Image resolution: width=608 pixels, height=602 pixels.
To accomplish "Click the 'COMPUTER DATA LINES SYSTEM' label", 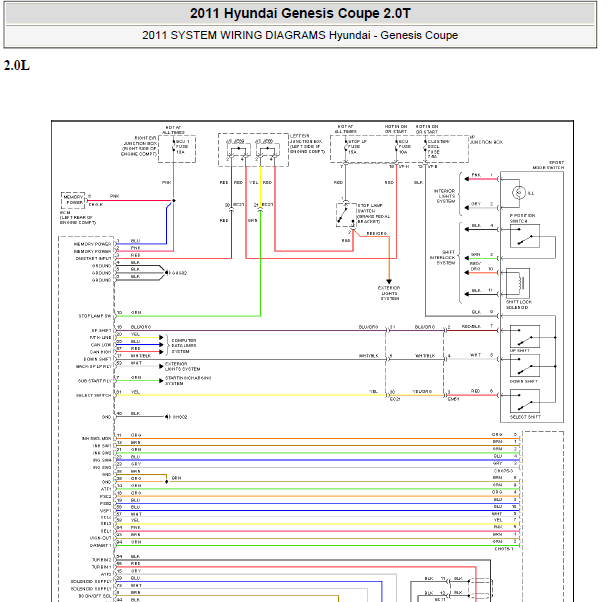I will (x=184, y=346).
